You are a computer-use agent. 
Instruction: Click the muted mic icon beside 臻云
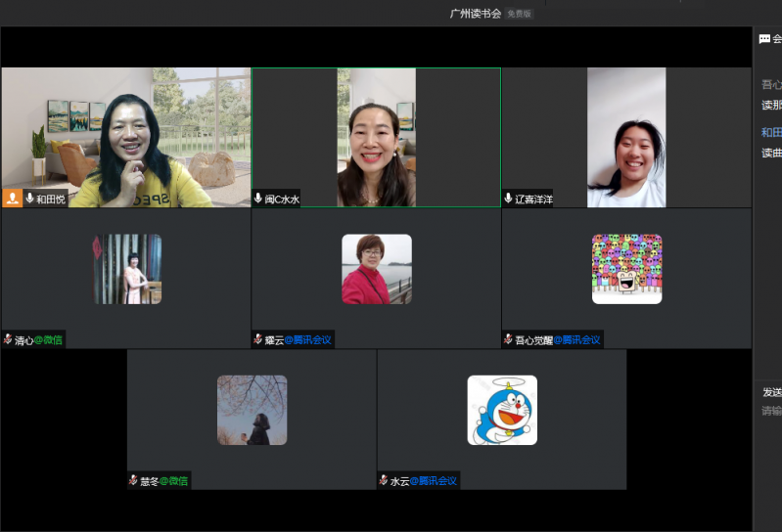coord(258,339)
